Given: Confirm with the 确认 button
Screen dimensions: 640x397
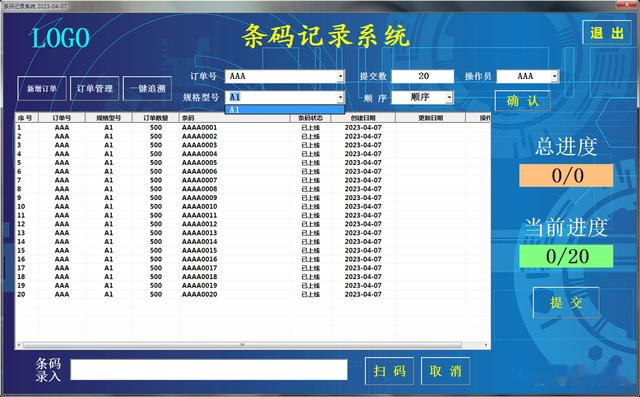Looking at the screenshot, I should 523,101.
